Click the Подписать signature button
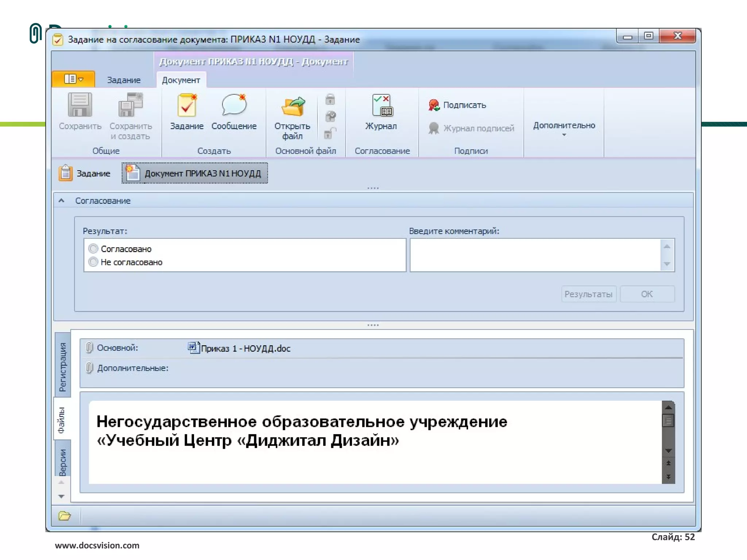747x560 pixels. coord(457,105)
